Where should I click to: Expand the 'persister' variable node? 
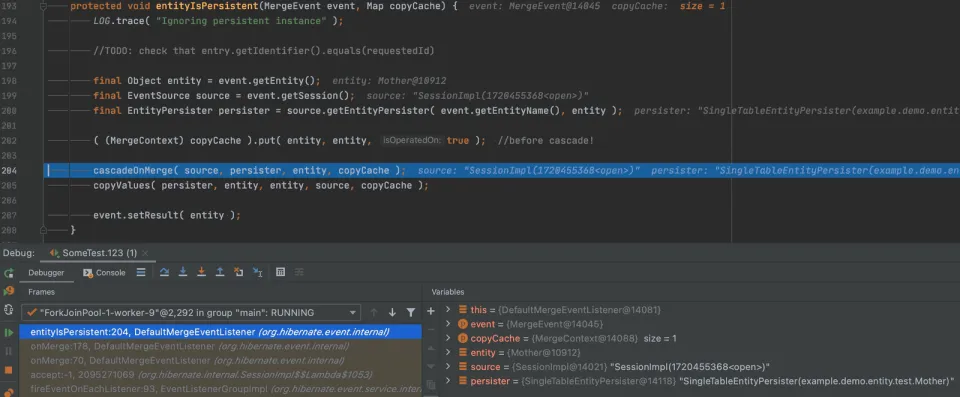[x=448, y=381]
